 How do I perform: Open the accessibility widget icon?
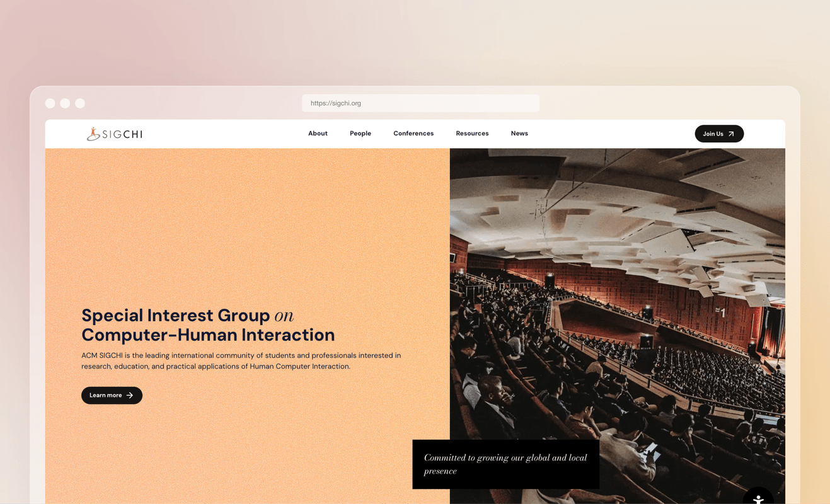click(758, 496)
